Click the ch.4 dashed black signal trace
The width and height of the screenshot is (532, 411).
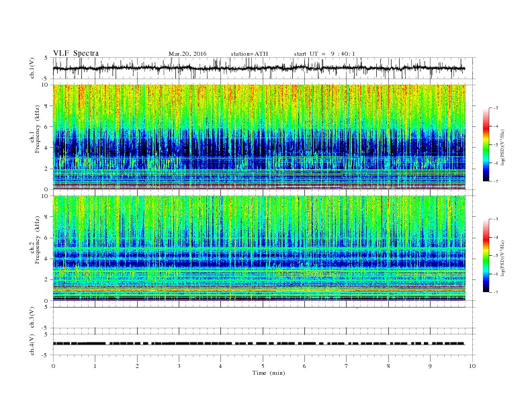pyautogui.click(x=259, y=344)
